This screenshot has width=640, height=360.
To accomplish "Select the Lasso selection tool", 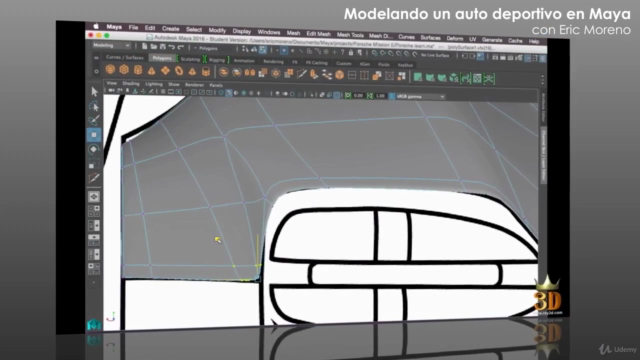I will 95,106.
